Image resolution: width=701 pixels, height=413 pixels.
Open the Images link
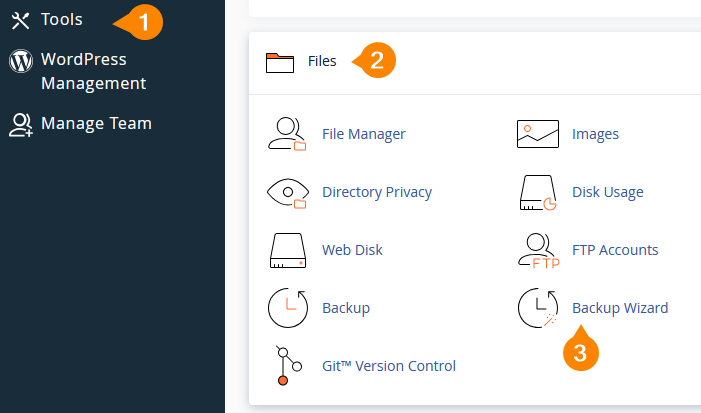tap(595, 134)
